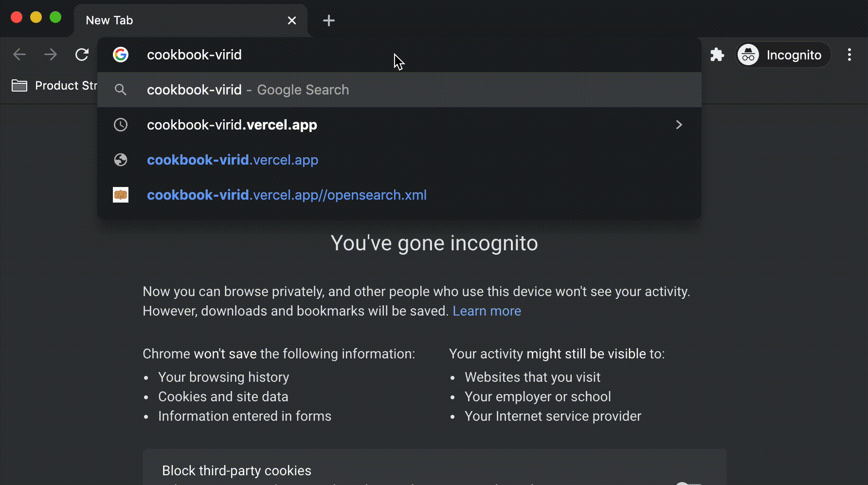Click 'Information entered in forms' text

coord(245,416)
